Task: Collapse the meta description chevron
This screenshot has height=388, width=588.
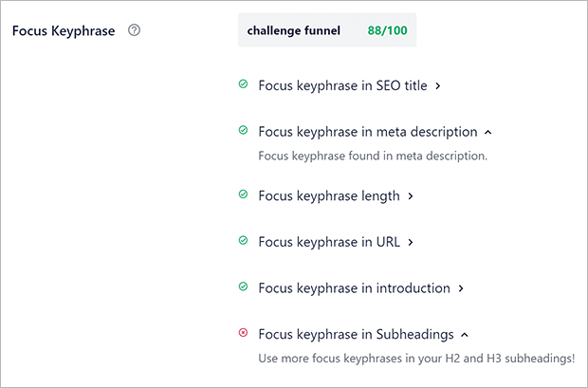Action: (x=487, y=133)
